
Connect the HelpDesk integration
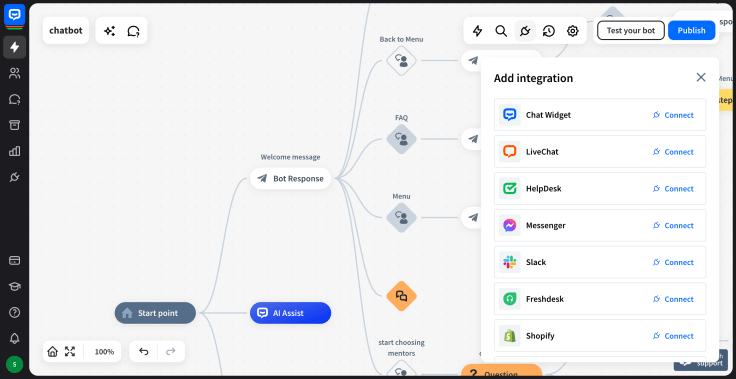673,188
